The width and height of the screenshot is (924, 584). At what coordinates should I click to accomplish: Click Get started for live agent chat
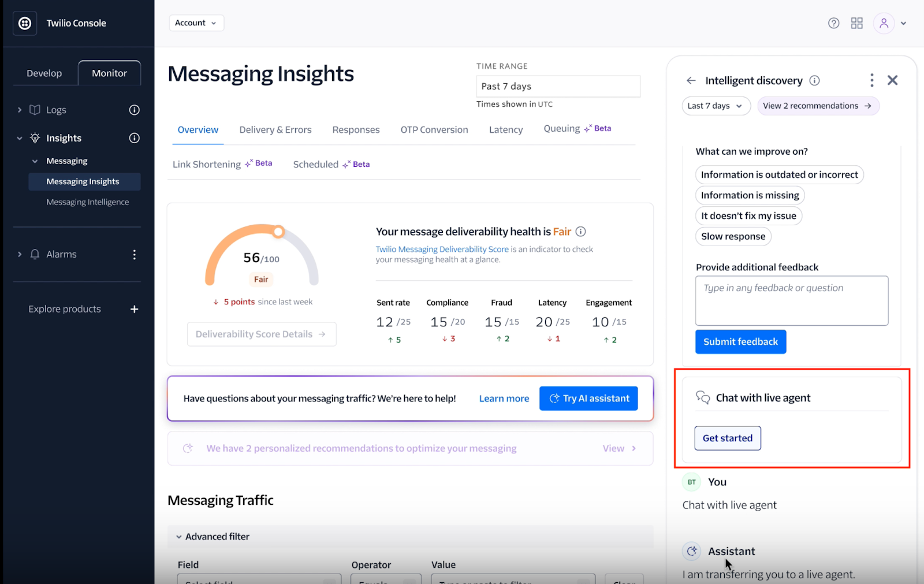[728, 438]
